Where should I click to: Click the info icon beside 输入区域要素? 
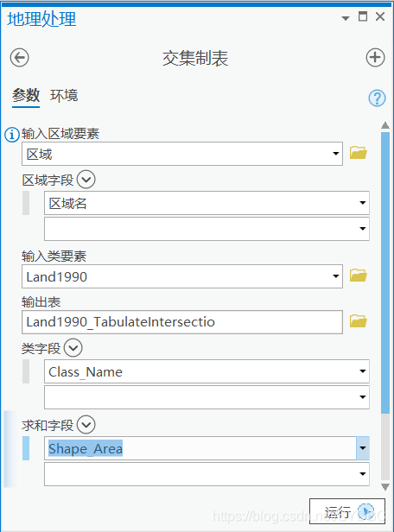12,135
